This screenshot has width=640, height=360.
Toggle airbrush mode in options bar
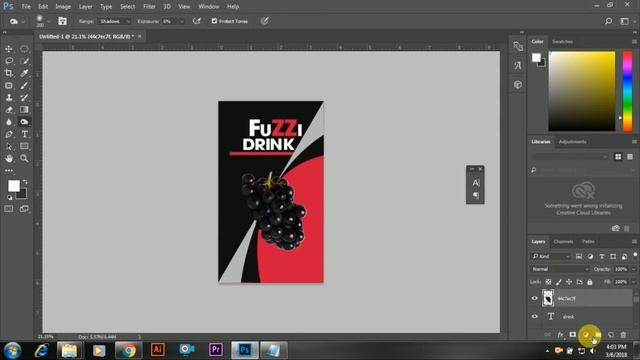pos(197,21)
